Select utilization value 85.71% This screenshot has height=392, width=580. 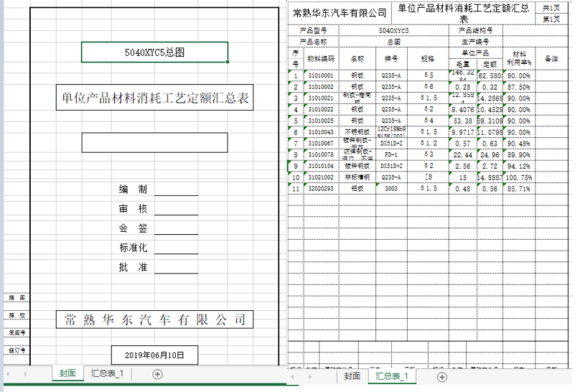tap(519, 189)
